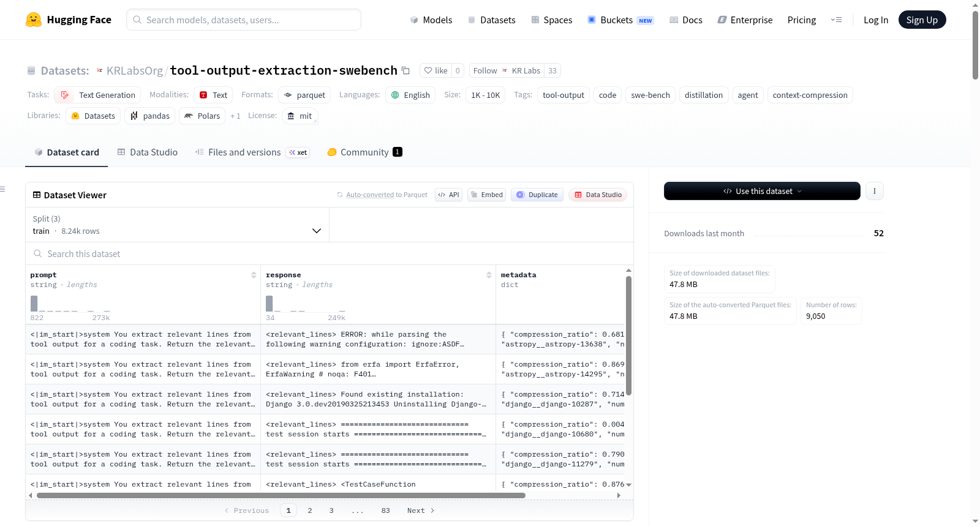The width and height of the screenshot is (980, 527).
Task: Jump to page 83 of the dataset
Action: pos(385,510)
